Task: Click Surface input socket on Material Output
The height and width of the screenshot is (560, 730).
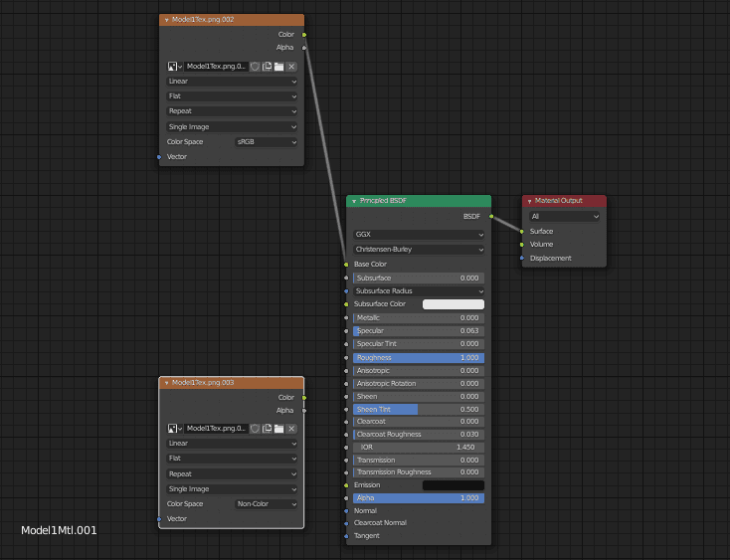Action: pyautogui.click(x=522, y=232)
